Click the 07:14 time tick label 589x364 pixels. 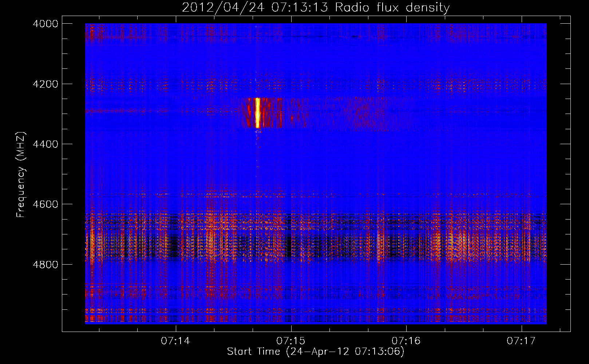tap(176, 341)
